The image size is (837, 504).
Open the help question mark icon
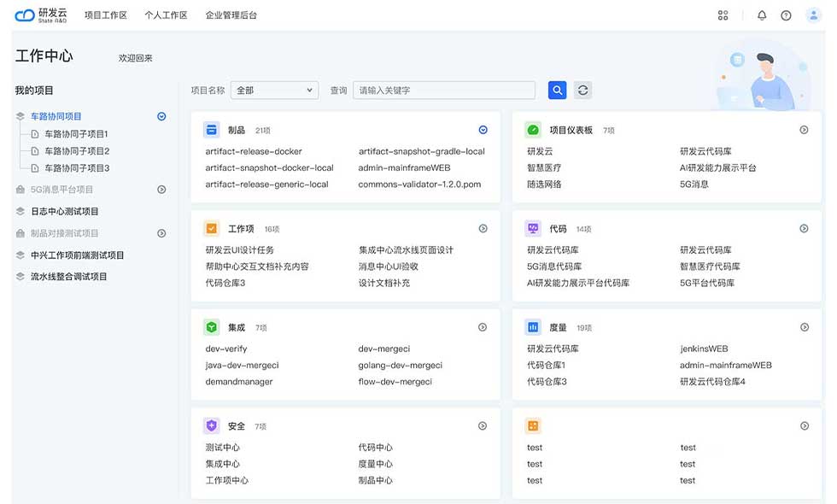(786, 15)
